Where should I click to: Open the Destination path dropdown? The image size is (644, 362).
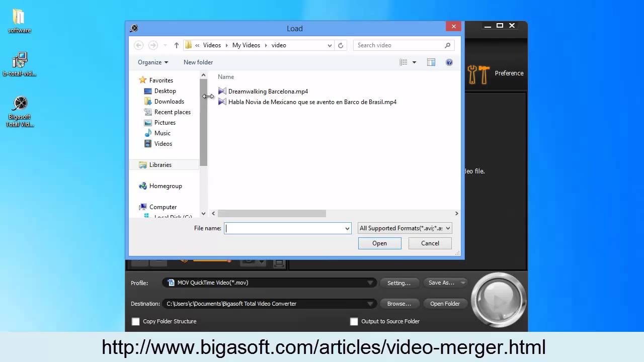point(370,304)
